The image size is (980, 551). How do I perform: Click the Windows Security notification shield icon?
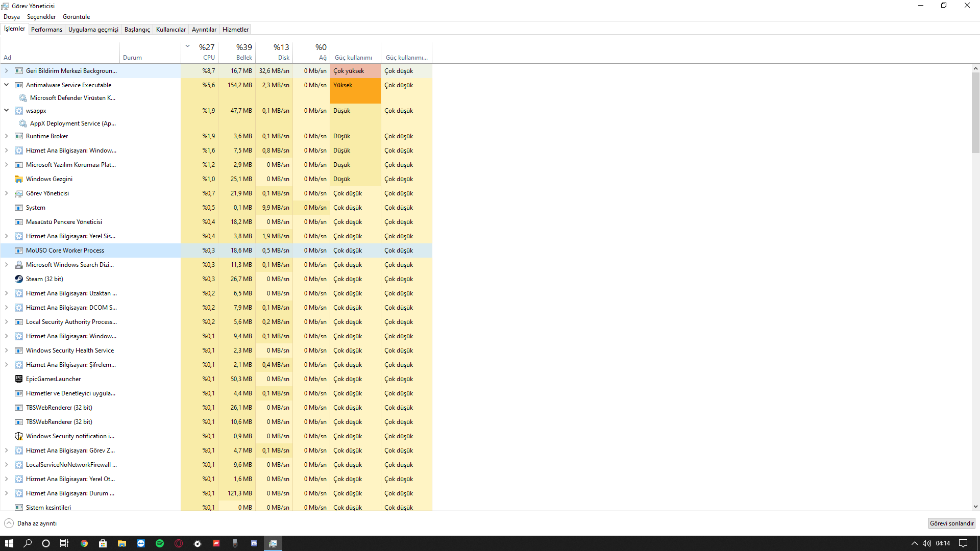tap(19, 436)
